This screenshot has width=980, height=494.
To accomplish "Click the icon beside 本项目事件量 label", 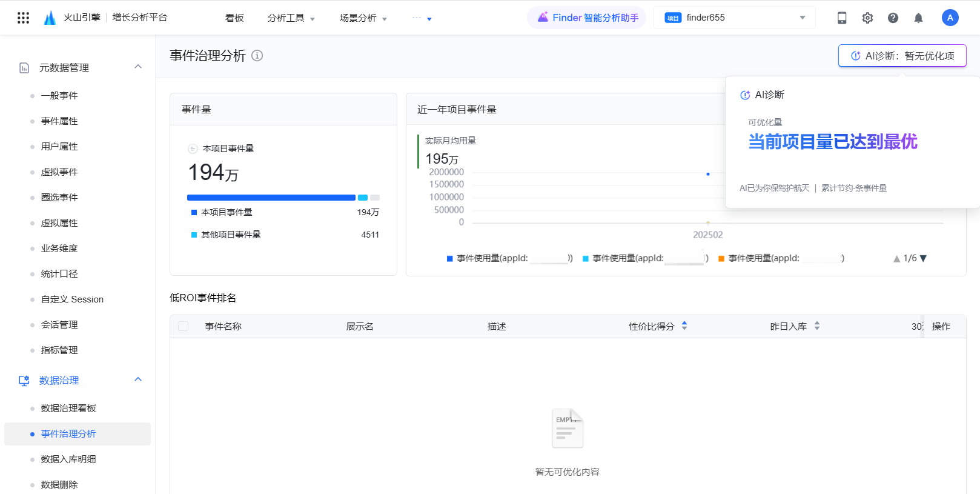I will (x=193, y=149).
